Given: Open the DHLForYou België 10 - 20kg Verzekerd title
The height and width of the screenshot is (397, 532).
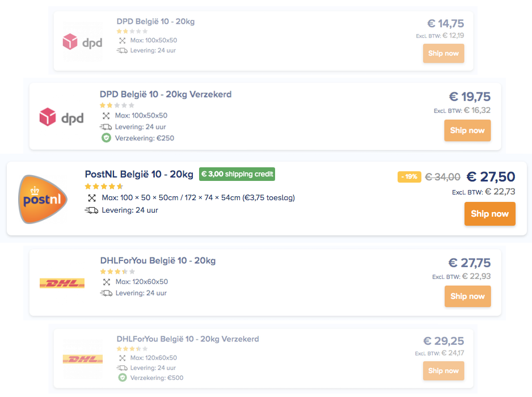Looking at the screenshot, I should tap(187, 339).
